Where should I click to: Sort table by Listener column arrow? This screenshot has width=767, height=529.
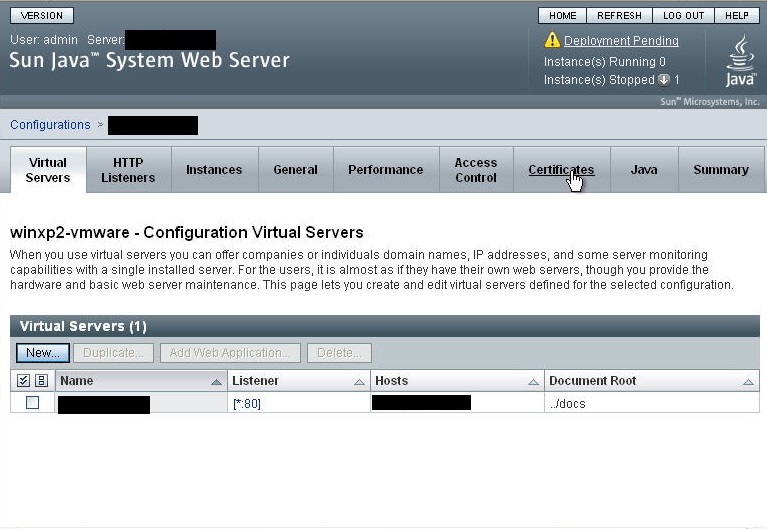[x=359, y=382]
